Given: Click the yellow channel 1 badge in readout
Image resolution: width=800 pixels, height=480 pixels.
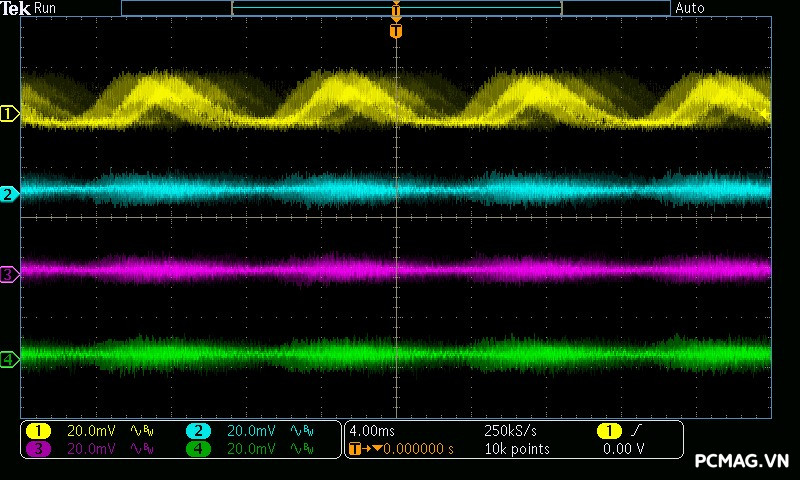Looking at the screenshot, I should 38,431.
